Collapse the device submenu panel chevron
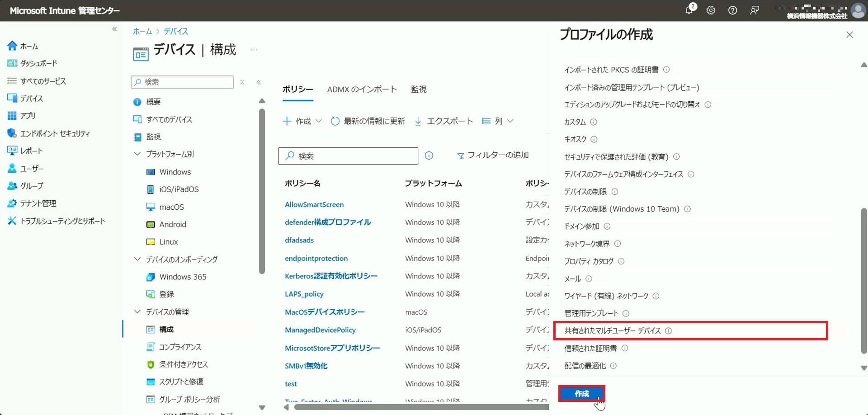Screen dimensions: 868x415 259,82
